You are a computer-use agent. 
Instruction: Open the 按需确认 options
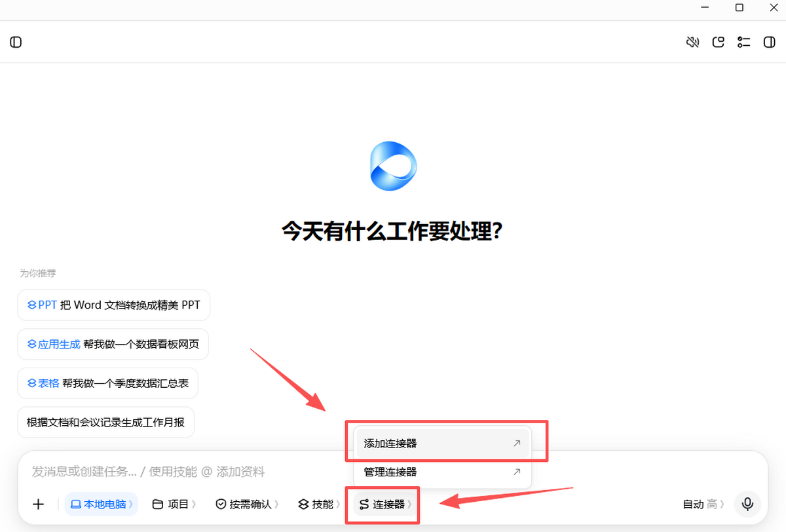(248, 504)
